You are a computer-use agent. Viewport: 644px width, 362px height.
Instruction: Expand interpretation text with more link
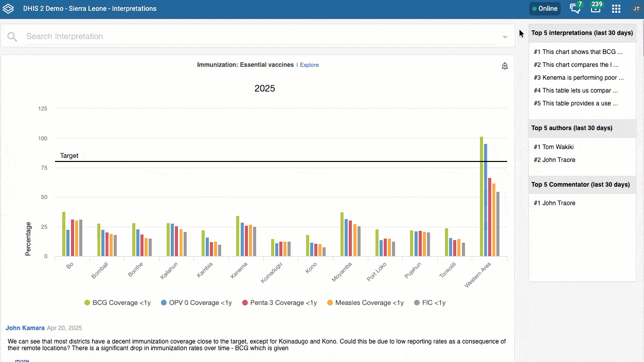(x=22, y=360)
